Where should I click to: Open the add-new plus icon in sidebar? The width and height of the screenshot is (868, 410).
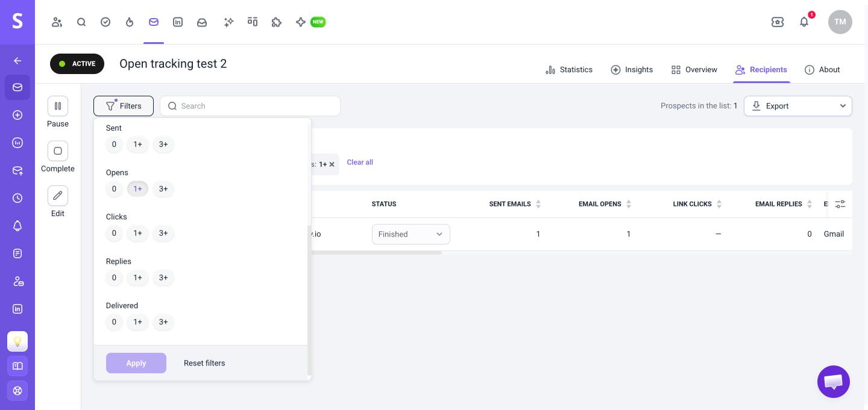17,115
